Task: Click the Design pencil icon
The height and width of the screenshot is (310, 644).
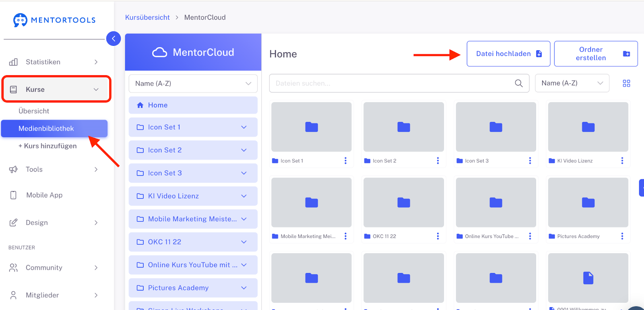Action: point(13,222)
